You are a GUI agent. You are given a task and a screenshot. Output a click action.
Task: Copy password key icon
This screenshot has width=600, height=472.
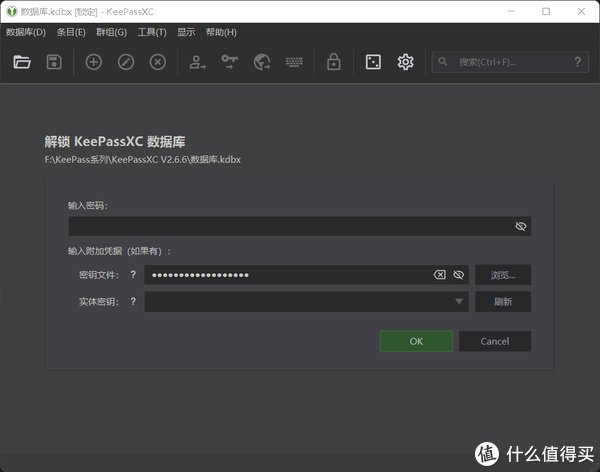230,62
